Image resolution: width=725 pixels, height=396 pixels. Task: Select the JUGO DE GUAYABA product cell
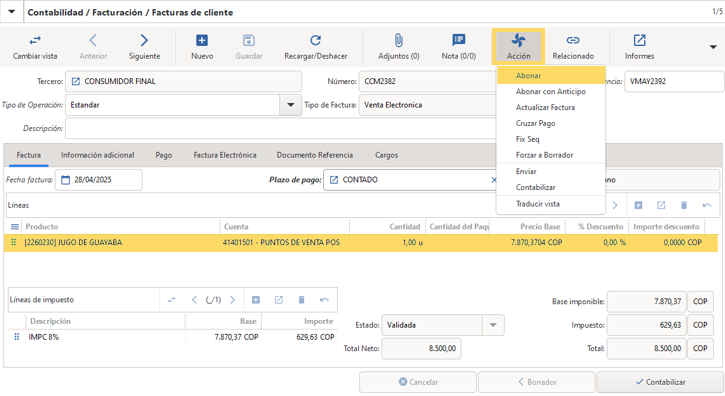121,242
